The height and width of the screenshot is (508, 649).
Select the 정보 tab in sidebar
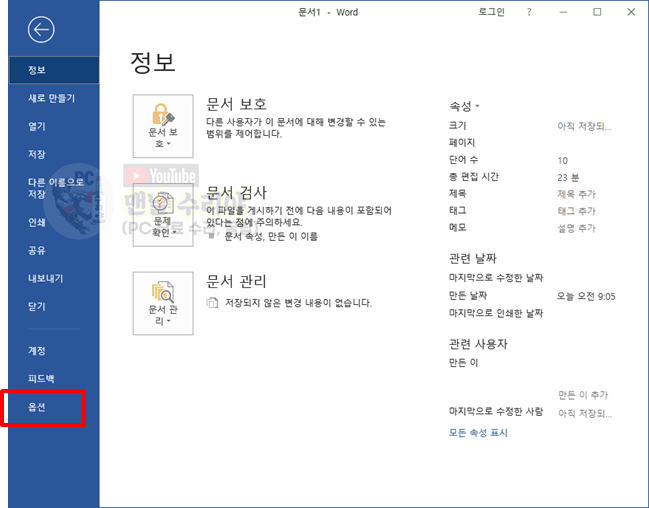point(54,70)
